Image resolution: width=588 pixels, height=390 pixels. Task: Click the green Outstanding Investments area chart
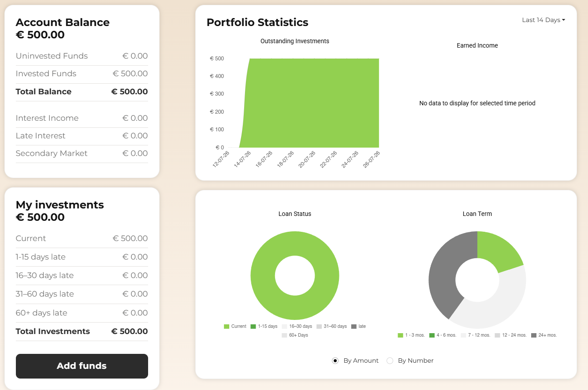point(311,104)
